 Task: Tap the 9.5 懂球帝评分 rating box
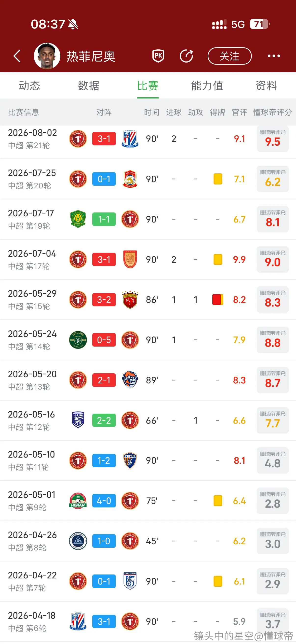(x=272, y=139)
